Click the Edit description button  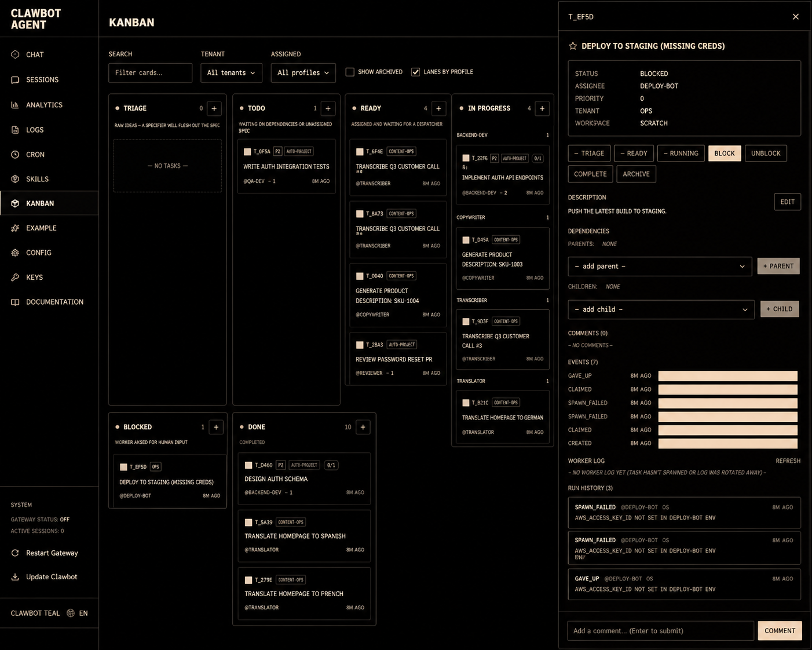click(x=787, y=202)
